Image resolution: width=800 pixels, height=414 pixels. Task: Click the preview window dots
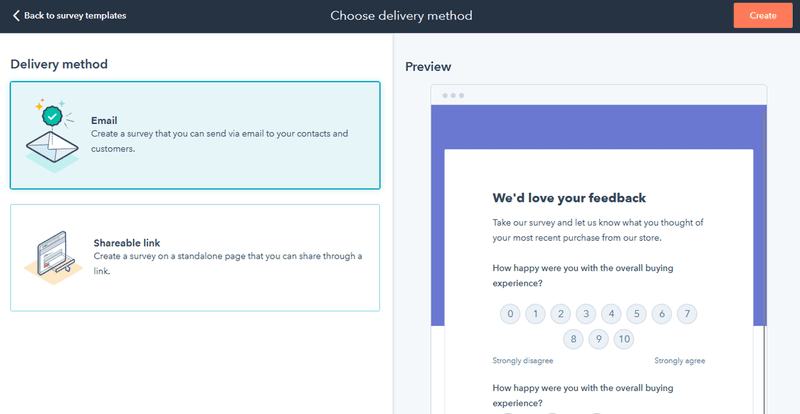(453, 95)
